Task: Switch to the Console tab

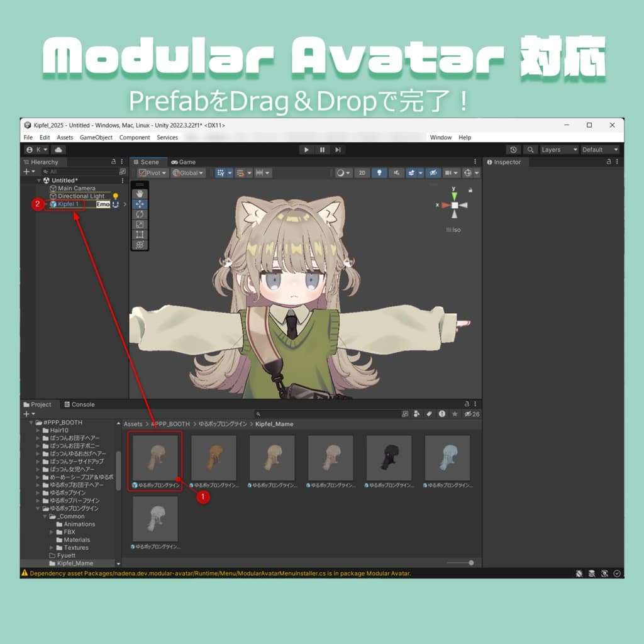Action: [x=80, y=404]
